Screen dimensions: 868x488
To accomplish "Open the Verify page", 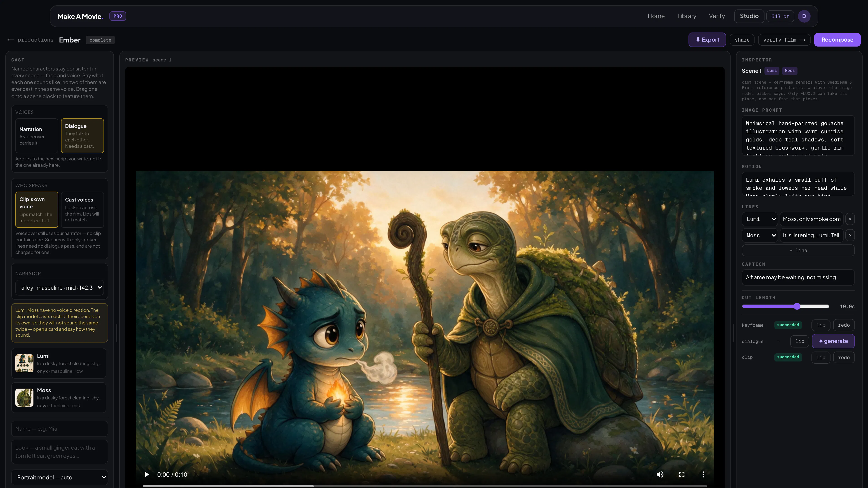I will (716, 16).
